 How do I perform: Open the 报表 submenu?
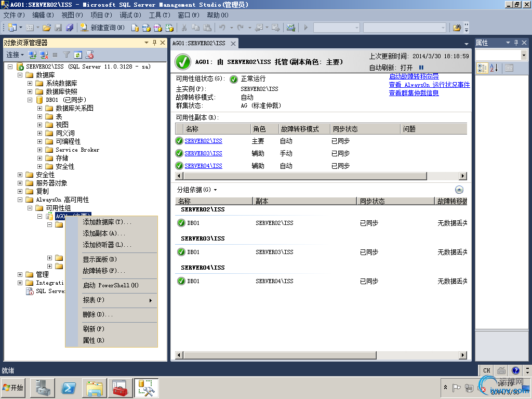(111, 300)
